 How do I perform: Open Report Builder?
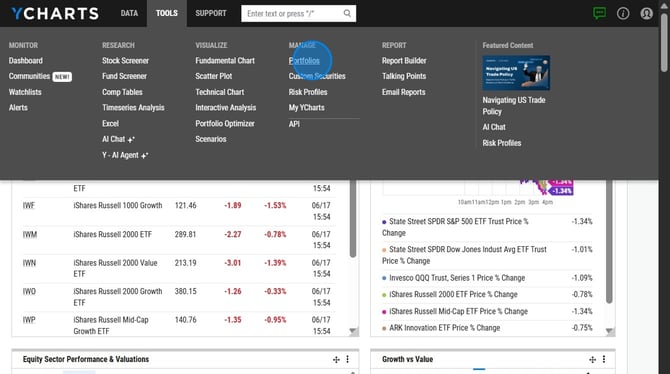point(404,61)
